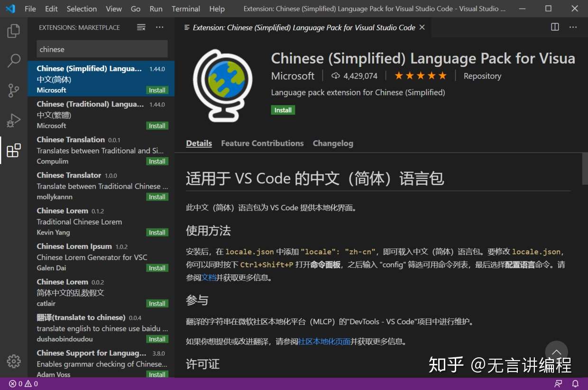The image size is (588, 390).
Task: Open the Run menu
Action: [156, 9]
